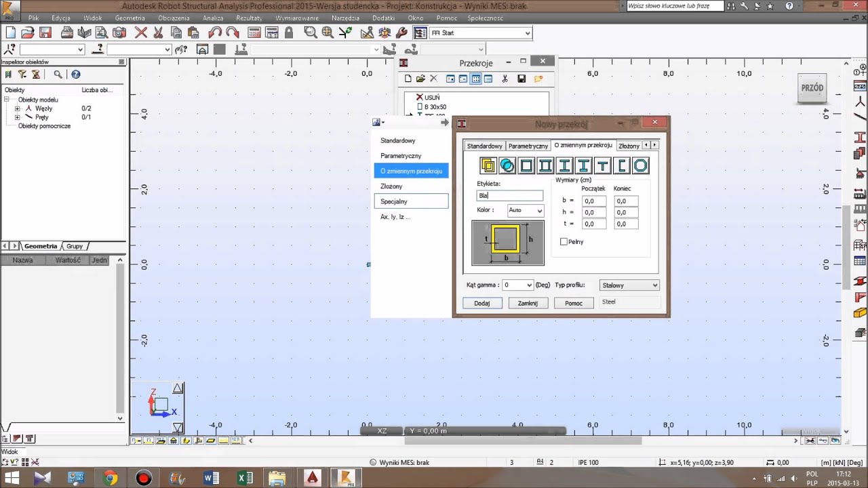Click the Zamknij button
This screenshot has width=868, height=488.
point(528,303)
